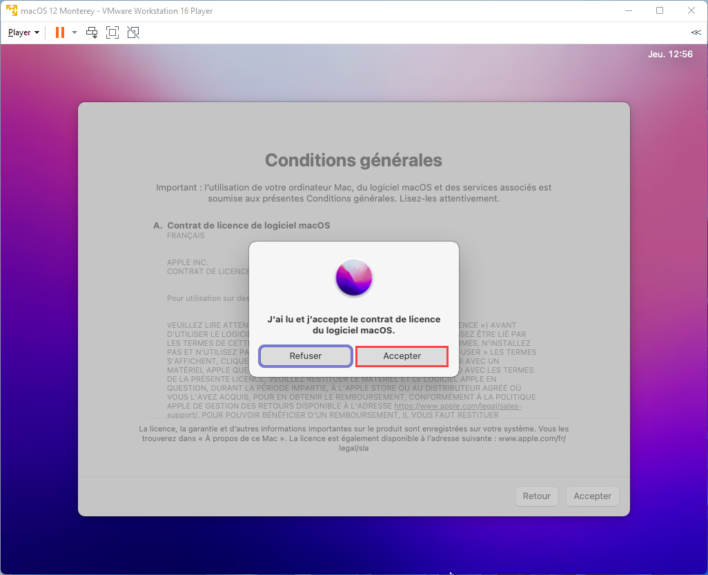Click the Conditions générales heading
The height and width of the screenshot is (575, 708).
pos(354,160)
